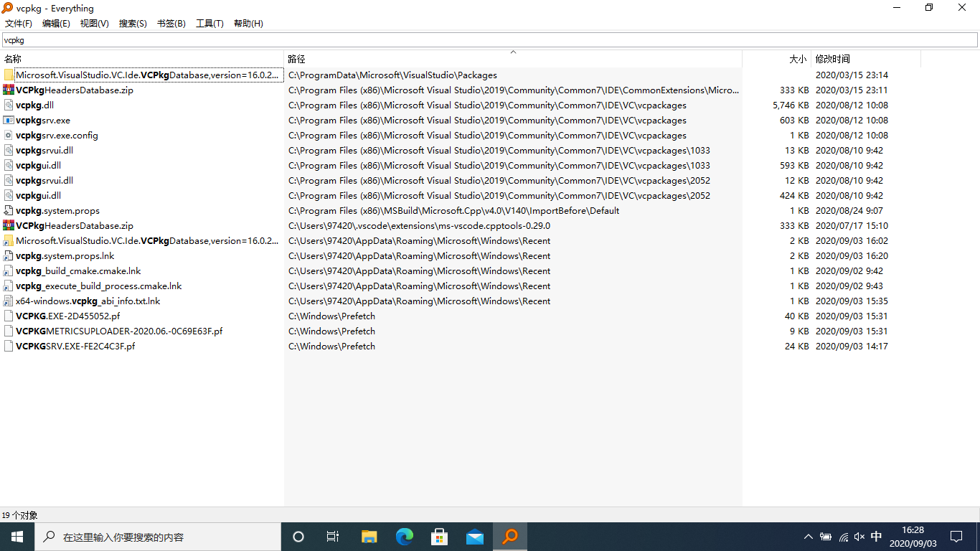Click the taskbar clock showing 16:28
Screen dimensions: 980x551
tap(913, 537)
